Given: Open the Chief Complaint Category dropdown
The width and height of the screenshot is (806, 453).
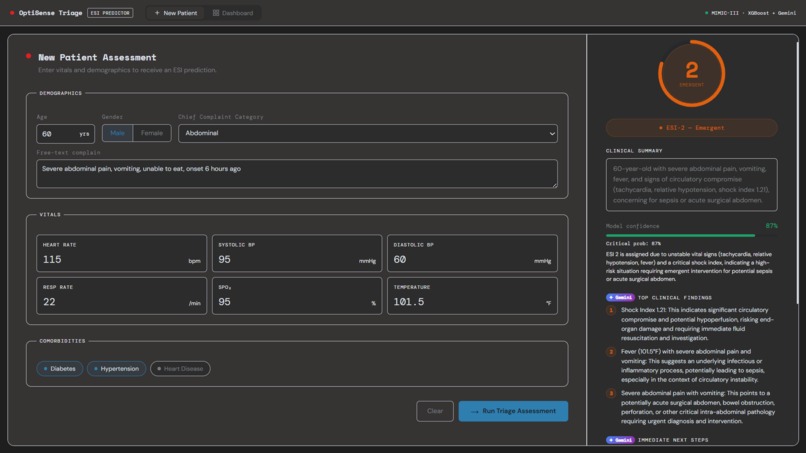Looking at the screenshot, I should (x=368, y=133).
